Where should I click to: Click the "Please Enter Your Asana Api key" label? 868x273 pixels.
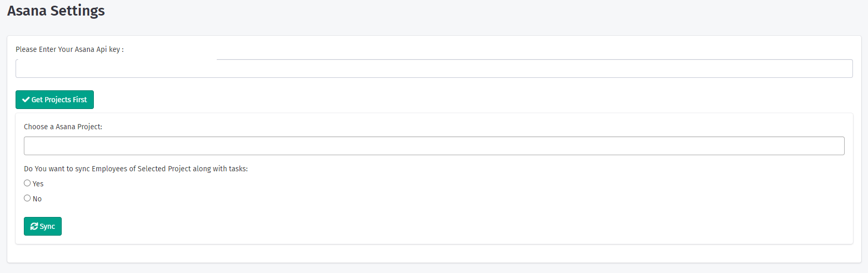tap(69, 49)
